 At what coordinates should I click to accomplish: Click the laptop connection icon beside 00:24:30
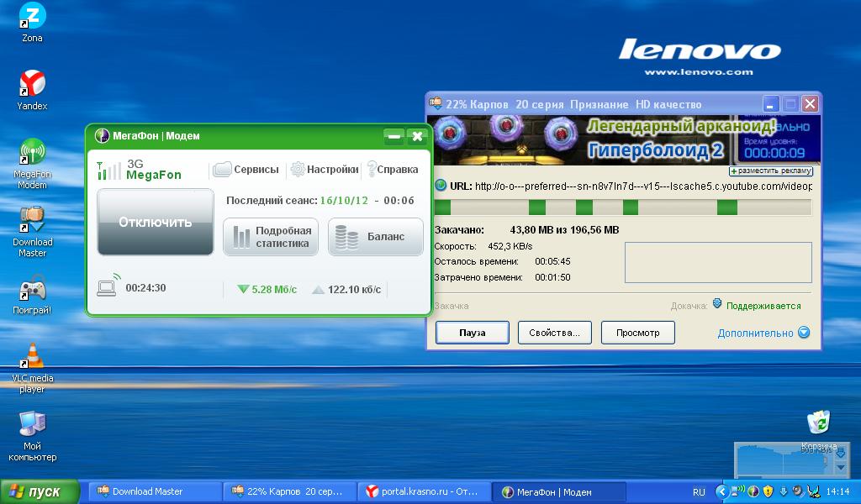(108, 285)
